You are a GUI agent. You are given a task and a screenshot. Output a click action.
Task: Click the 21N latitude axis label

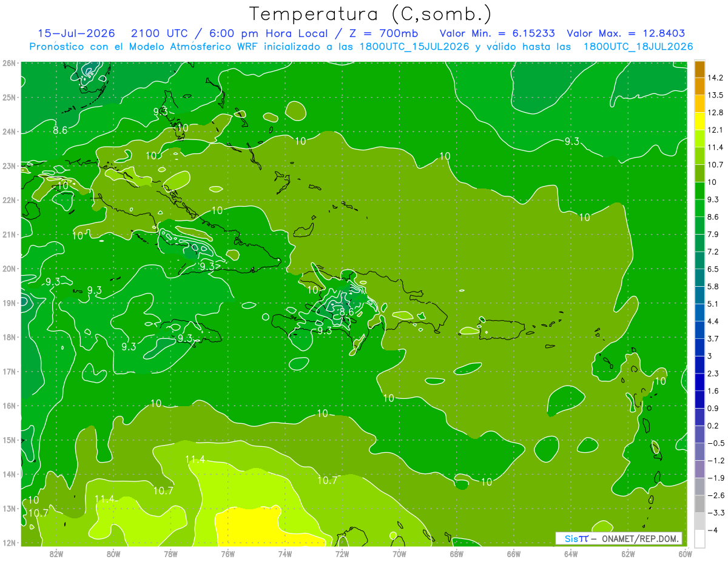tap(9, 235)
